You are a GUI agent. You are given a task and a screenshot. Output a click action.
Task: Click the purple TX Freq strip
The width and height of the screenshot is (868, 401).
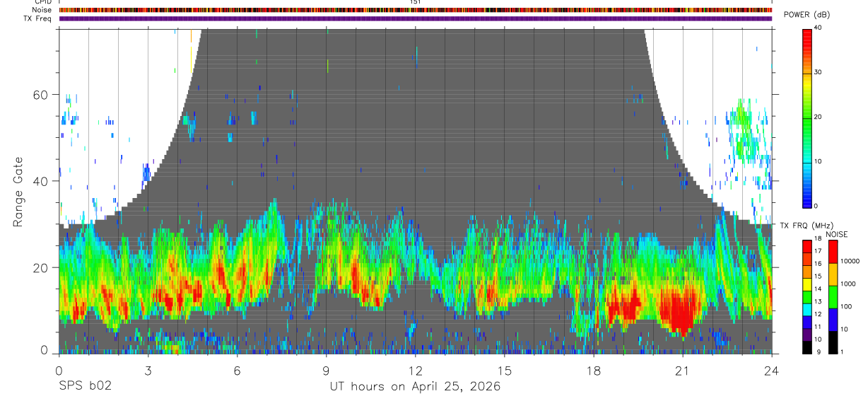tap(416, 18)
